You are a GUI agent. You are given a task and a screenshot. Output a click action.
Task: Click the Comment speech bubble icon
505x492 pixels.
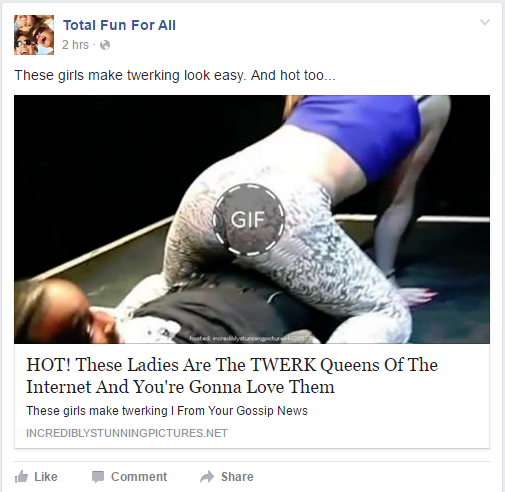pos(98,477)
